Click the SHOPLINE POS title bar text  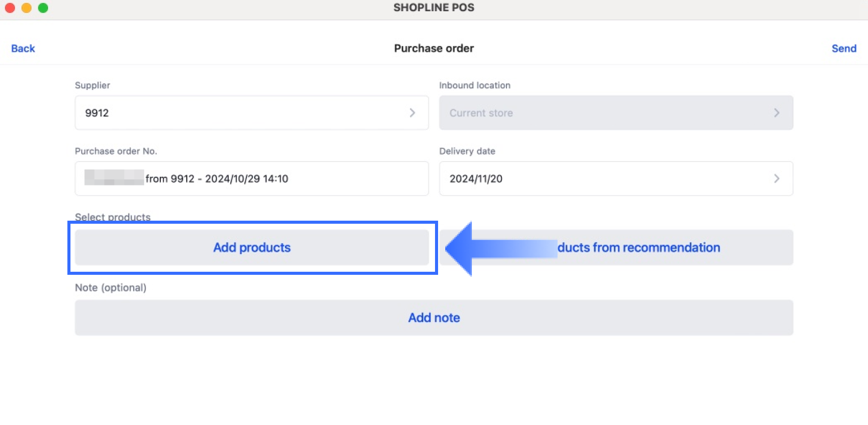tap(433, 8)
